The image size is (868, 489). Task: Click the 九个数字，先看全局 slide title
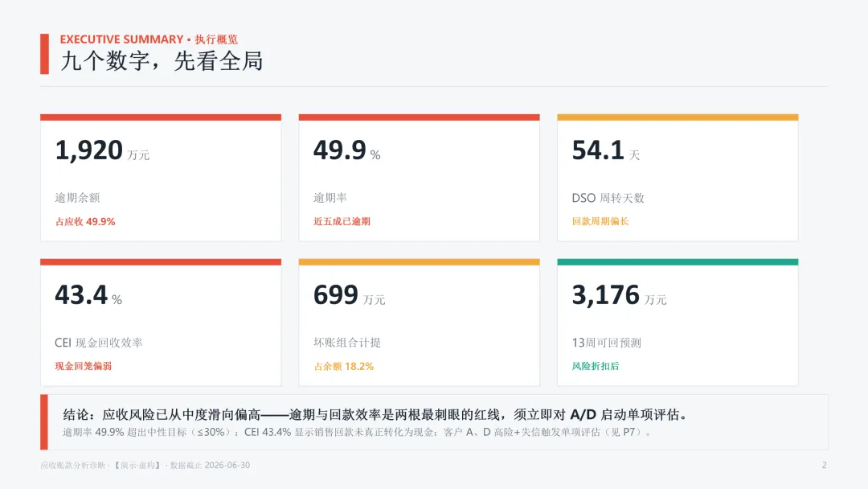point(162,61)
